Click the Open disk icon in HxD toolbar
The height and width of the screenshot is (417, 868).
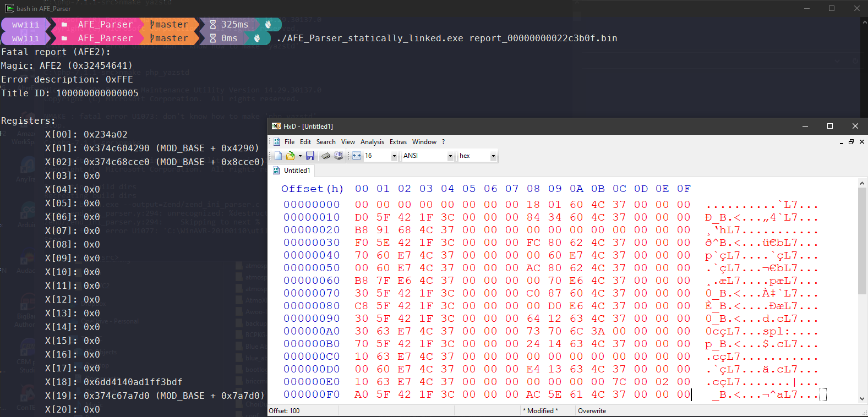click(339, 156)
